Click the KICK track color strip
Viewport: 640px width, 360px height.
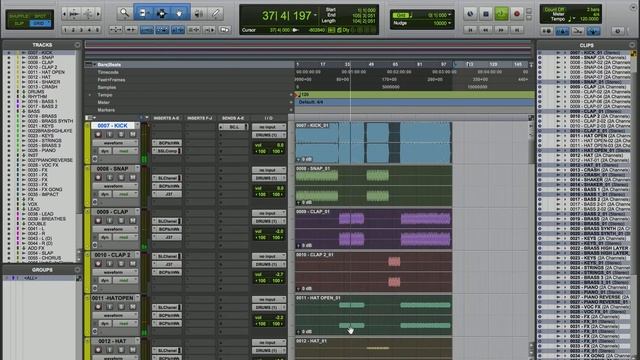pos(87,143)
